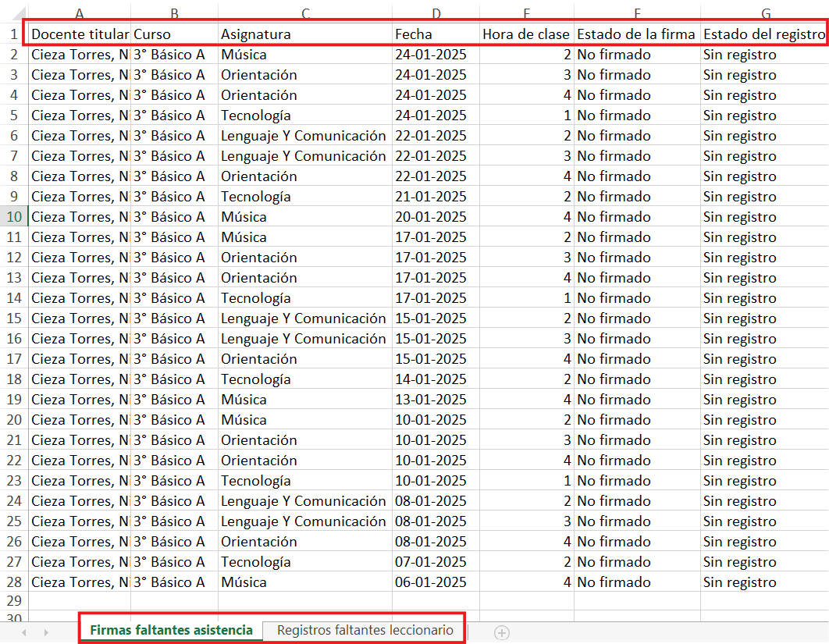Click Lenguaje Y Comunicación cell in row 7
829x644 pixels.
(305, 156)
